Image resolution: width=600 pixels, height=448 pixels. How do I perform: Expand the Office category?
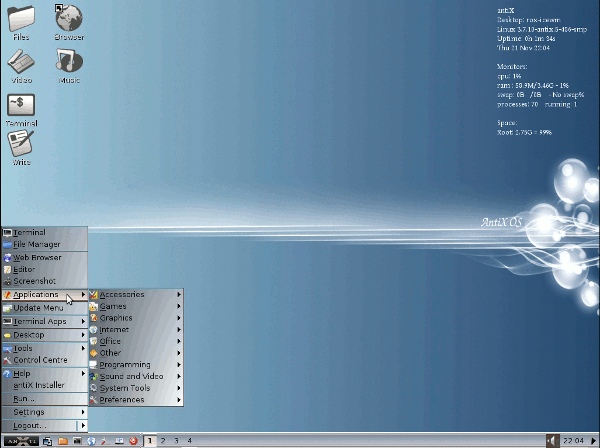click(136, 341)
